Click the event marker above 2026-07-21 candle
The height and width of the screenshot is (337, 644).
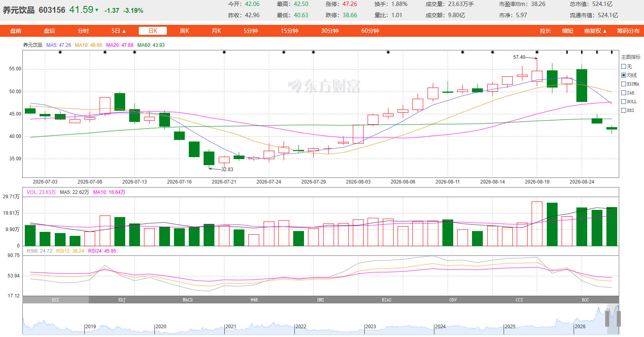(x=224, y=52)
